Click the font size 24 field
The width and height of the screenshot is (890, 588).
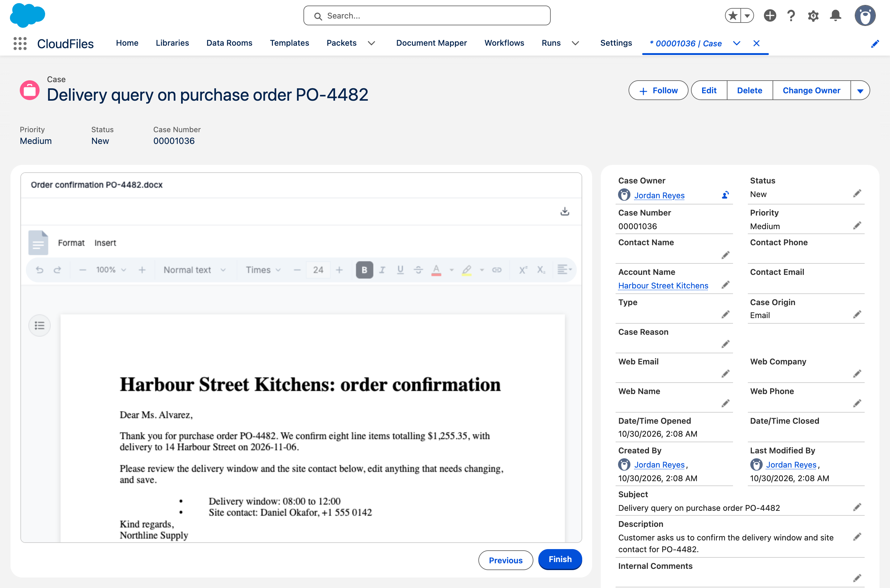318,270
